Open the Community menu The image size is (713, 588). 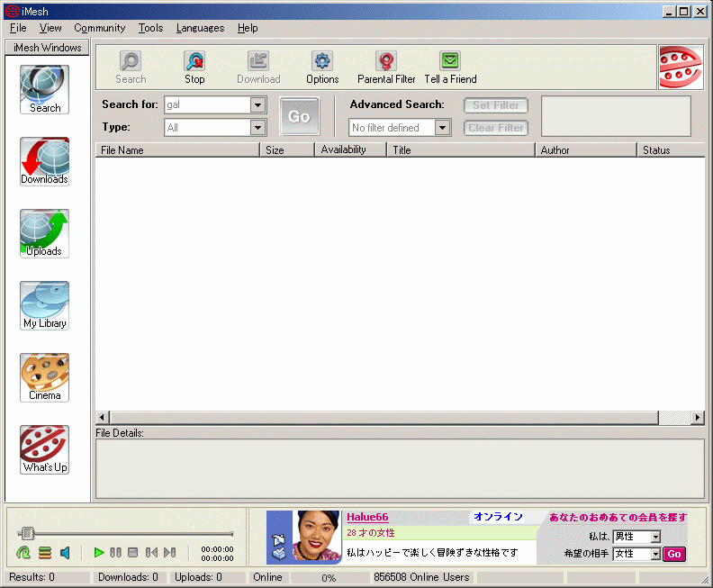pos(99,28)
